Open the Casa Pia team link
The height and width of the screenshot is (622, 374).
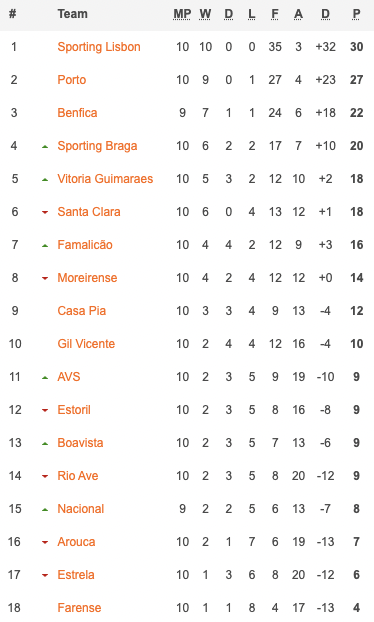tap(82, 311)
